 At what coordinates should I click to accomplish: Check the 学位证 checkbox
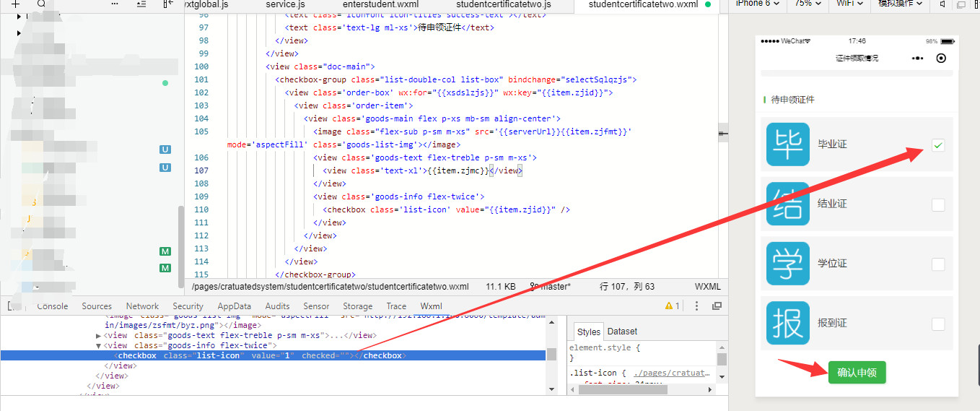[937, 264]
